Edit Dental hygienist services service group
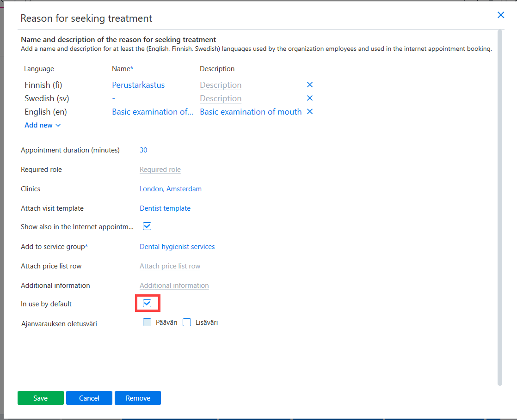 coord(177,247)
